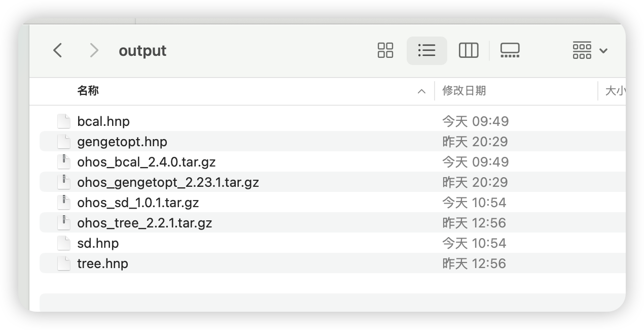This screenshot has height=330, width=644.
Task: Click the forward navigation arrow
Action: point(94,50)
